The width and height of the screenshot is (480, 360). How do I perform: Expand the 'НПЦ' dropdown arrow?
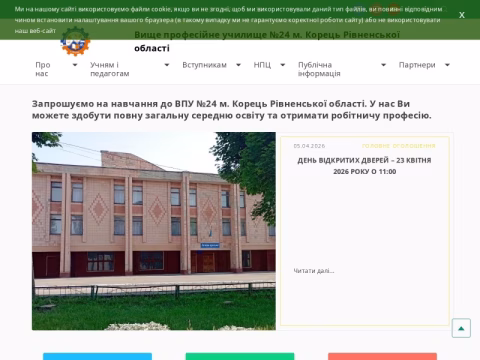(x=283, y=65)
